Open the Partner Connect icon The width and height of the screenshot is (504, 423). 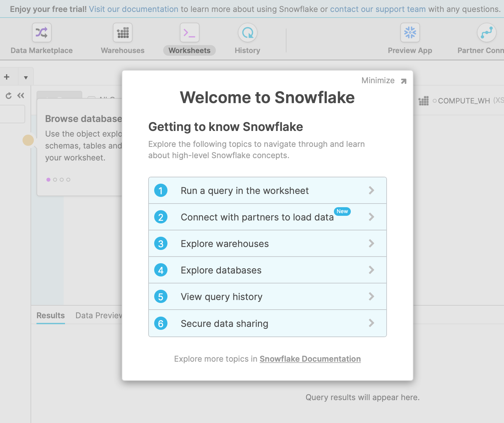(486, 33)
